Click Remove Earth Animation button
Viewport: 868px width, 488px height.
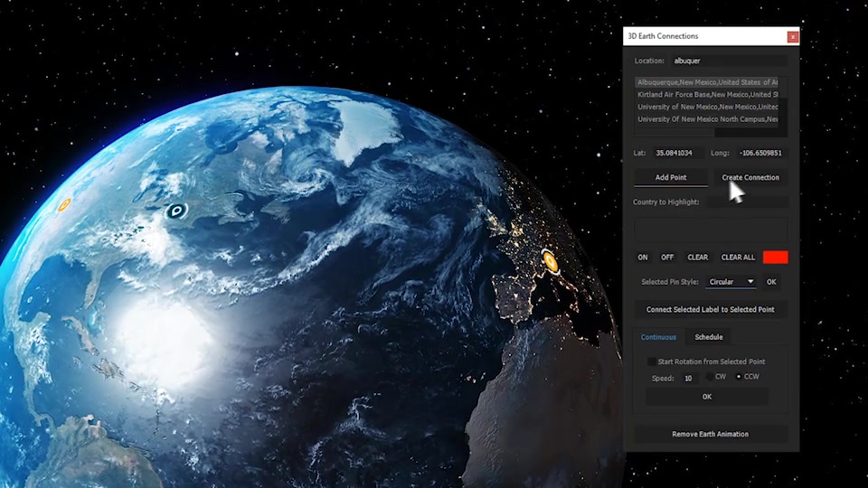tap(711, 435)
